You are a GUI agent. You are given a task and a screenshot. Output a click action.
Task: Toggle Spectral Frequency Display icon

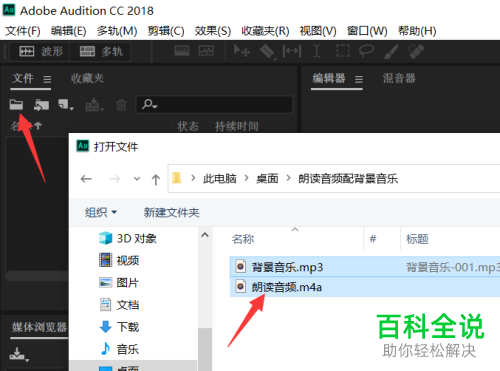click(x=182, y=51)
